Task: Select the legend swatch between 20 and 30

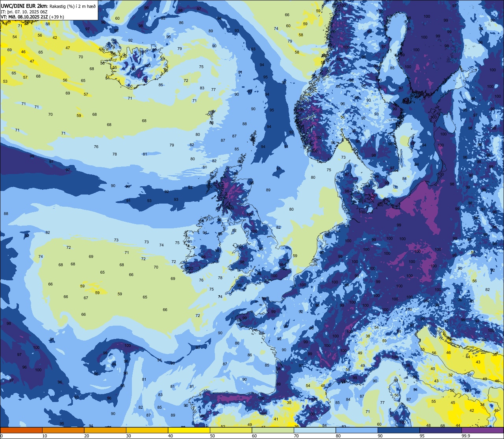Action: click(x=105, y=430)
